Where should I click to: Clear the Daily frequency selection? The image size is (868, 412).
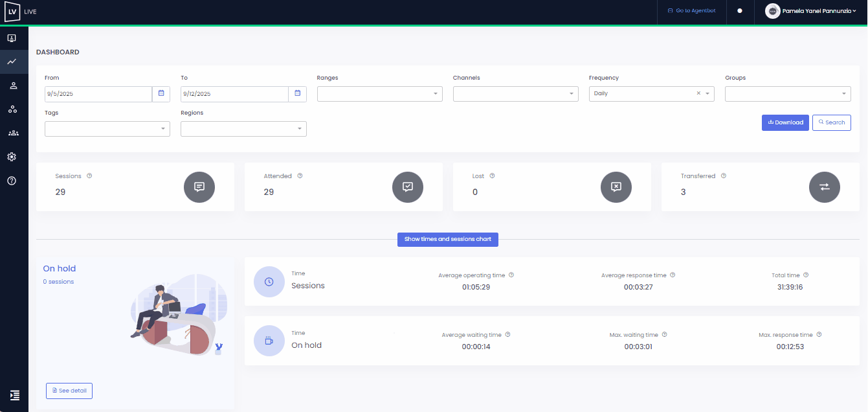698,94
